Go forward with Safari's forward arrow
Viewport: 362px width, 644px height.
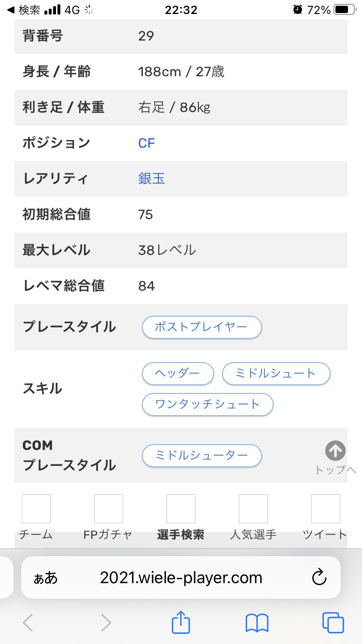pos(106,623)
